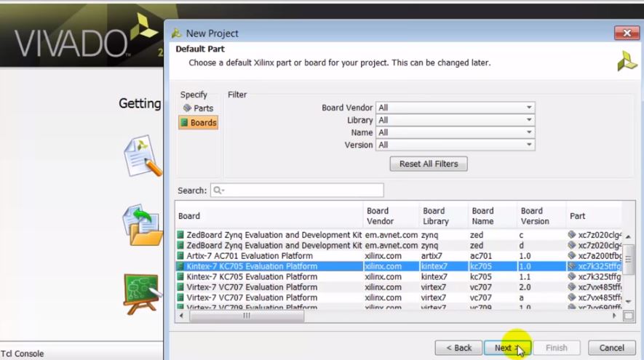Screen dimensions: 644x360
Task: Open the Library filter dropdown
Action: (455, 120)
